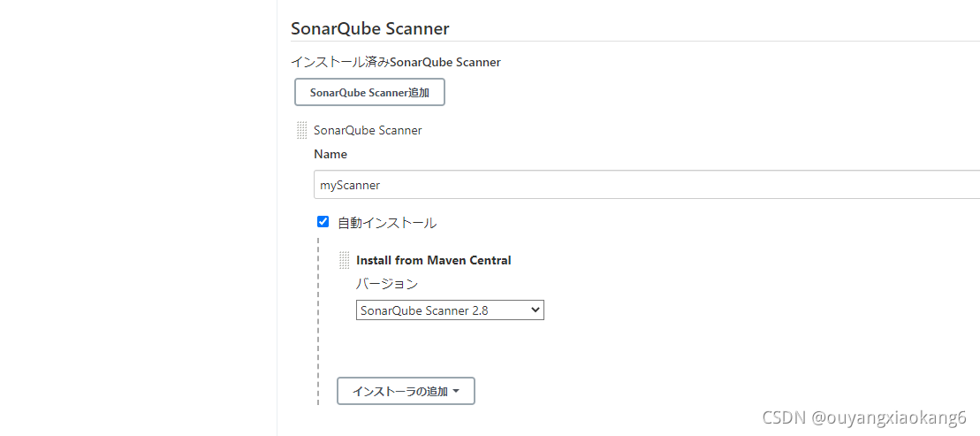980x436 pixels.
Task: Click the 自動インストール checkbox label text
Action: pos(387,223)
